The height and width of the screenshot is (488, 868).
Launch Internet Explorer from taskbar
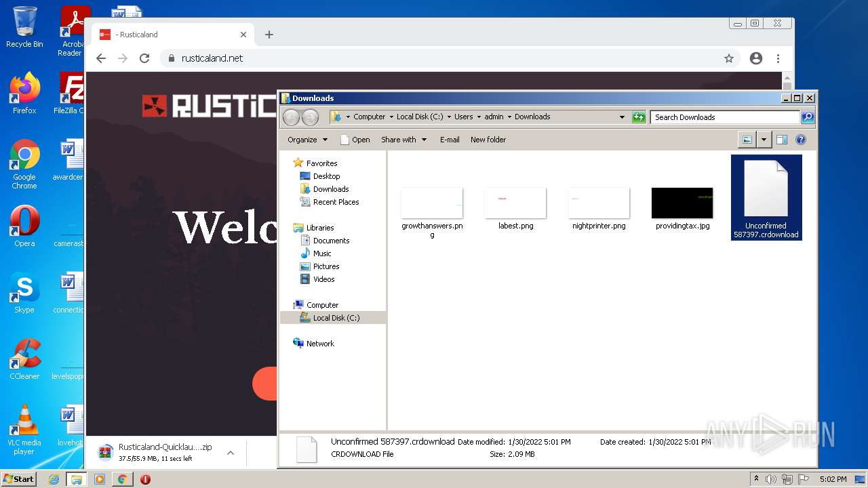coord(54,479)
